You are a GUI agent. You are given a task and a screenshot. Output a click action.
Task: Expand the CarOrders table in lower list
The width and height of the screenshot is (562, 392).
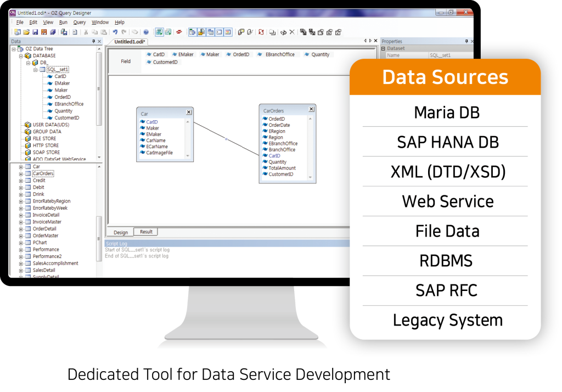21,173
